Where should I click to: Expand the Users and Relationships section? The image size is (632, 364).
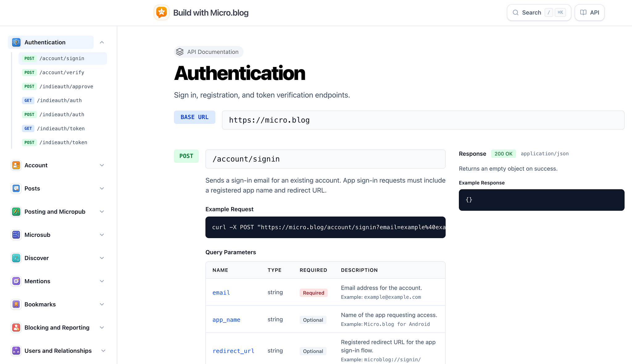point(103,351)
